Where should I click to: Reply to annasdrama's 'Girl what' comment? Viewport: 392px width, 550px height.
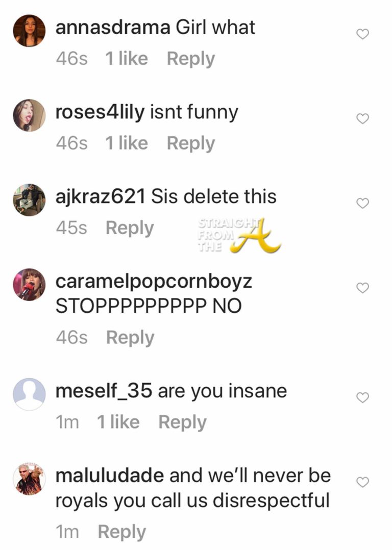point(190,59)
